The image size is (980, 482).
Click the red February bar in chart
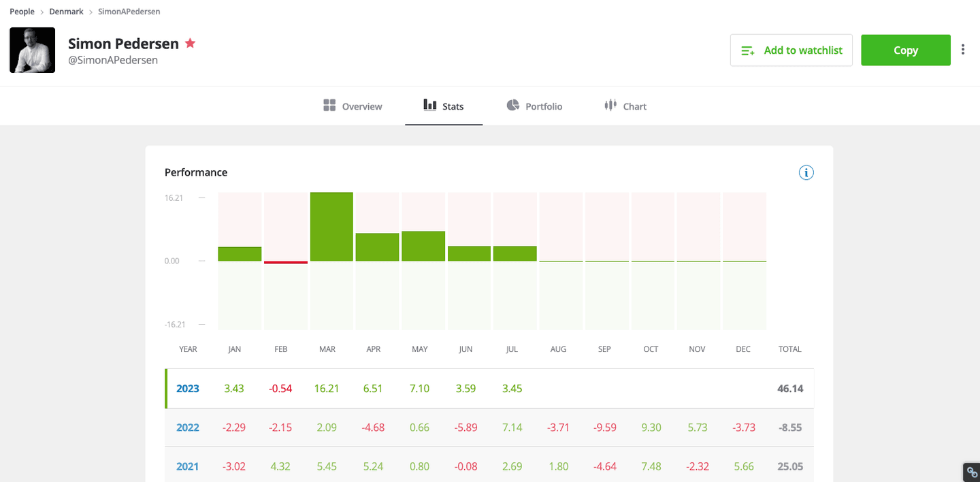[x=286, y=262]
